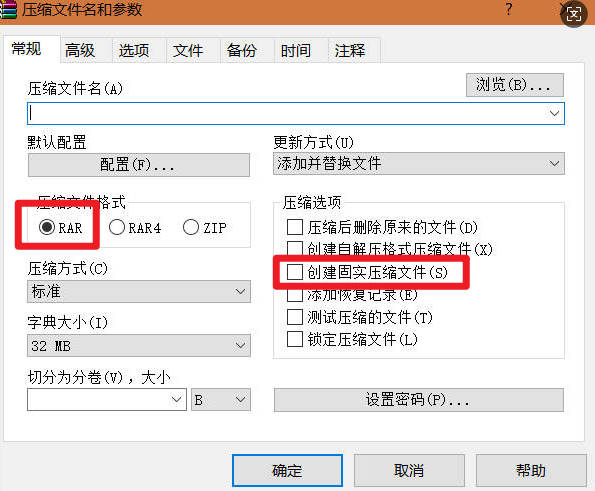595x491 pixels.
Task: Click the screenshot capture overlay icon
Action: point(574,14)
